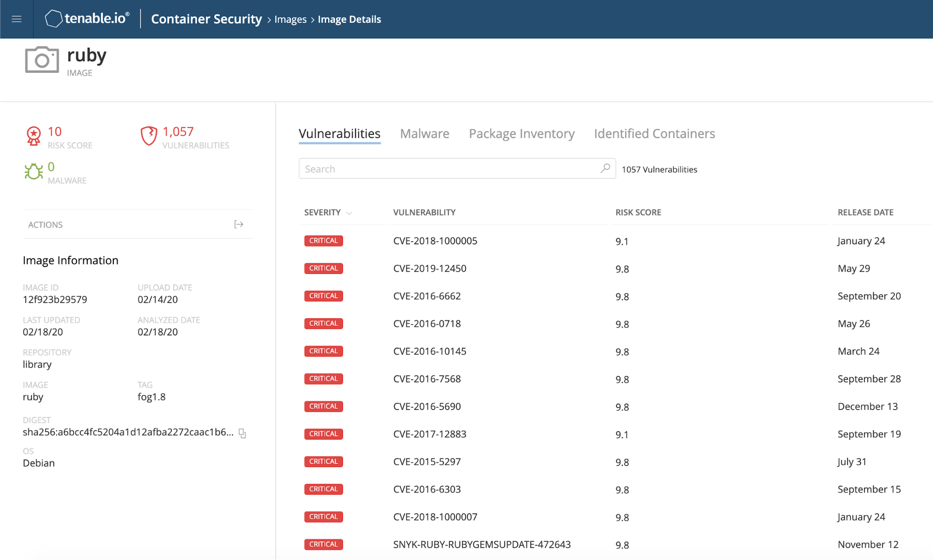Toggle CRITICAL badge on CVE-2016-6303
The image size is (933, 560).
coord(323,488)
